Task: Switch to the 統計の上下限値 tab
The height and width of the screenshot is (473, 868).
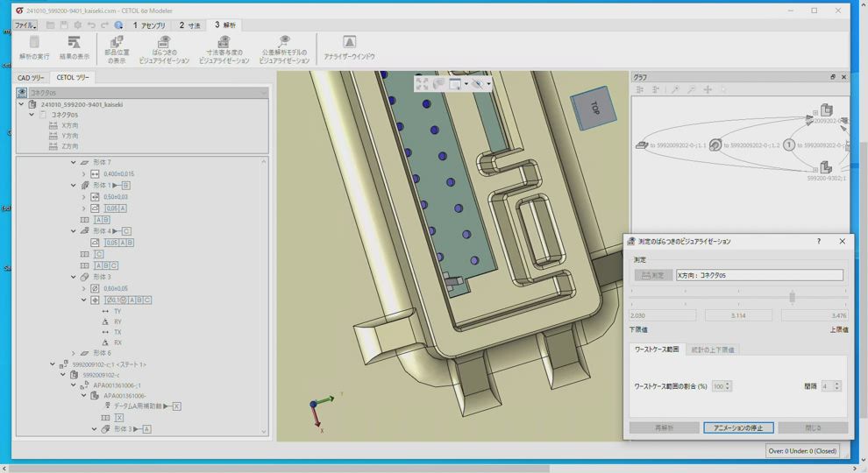Action: (x=713, y=349)
